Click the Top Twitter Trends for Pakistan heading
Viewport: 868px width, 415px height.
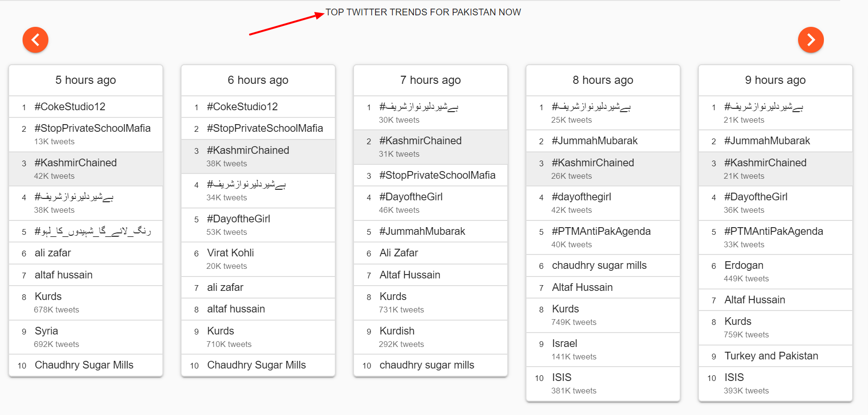click(423, 12)
